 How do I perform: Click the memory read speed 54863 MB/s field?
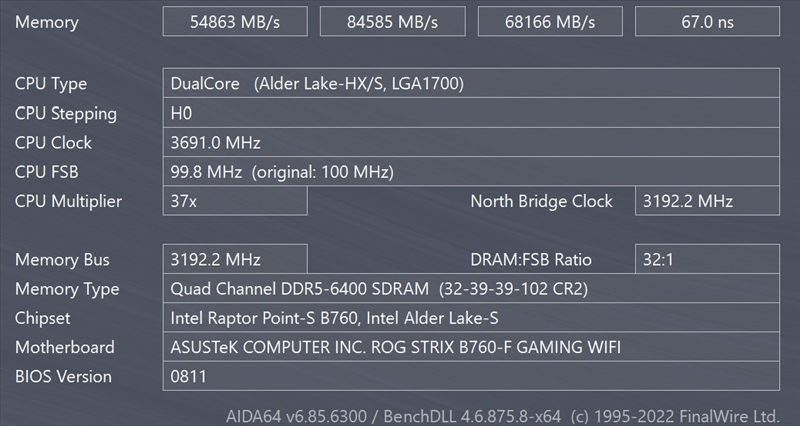coord(234,22)
